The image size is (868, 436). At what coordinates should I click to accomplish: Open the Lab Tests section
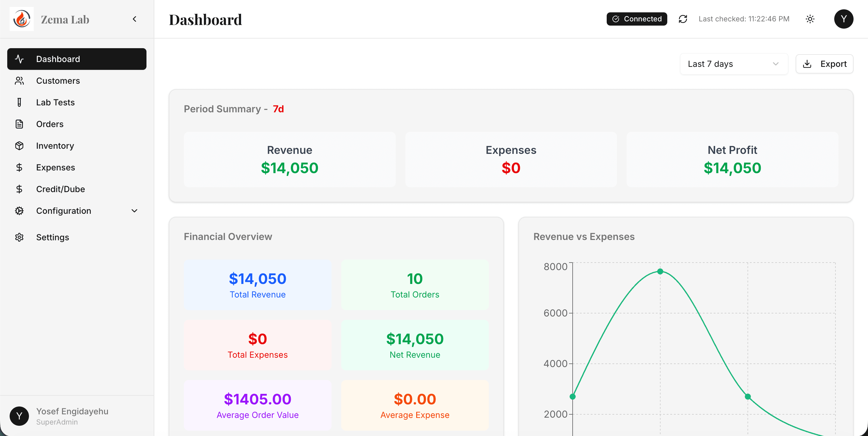pyautogui.click(x=77, y=102)
